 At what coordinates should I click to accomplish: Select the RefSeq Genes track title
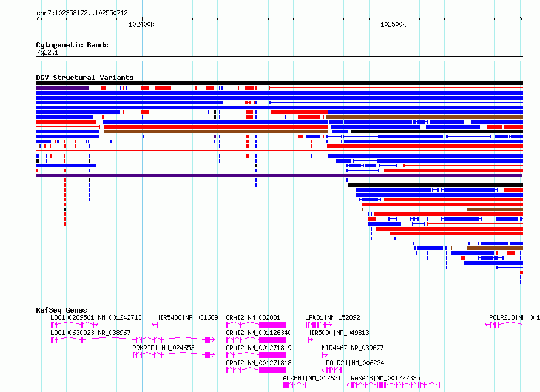pyautogui.click(x=61, y=310)
